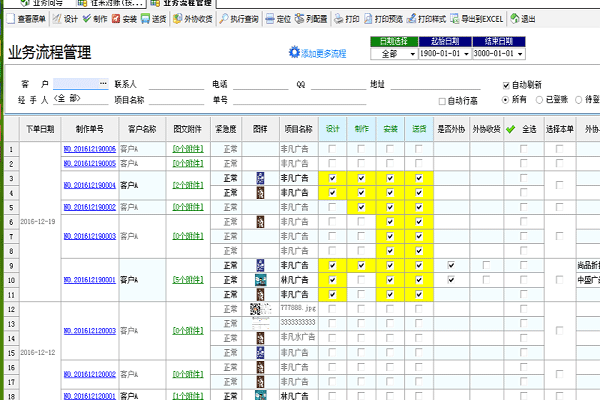This screenshot has width=600, height=400.
Task: Click the 添加更多流程 link
Action: click(x=318, y=53)
